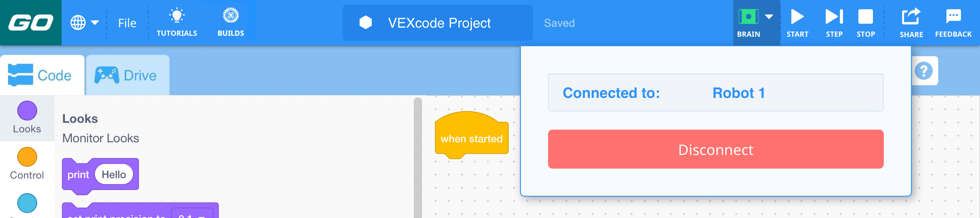Click the red Disconnect button

tap(715, 150)
